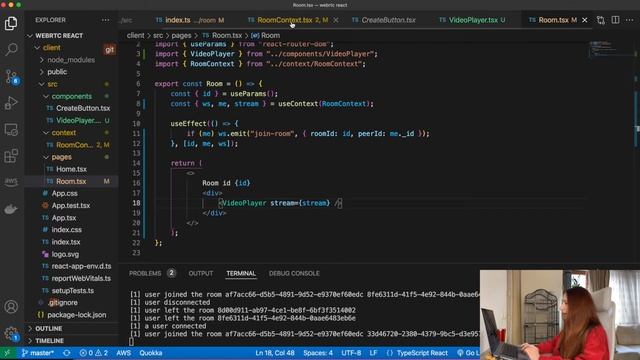This screenshot has height=360, width=640.
Task: Collapse the components folder
Action: 71,96
